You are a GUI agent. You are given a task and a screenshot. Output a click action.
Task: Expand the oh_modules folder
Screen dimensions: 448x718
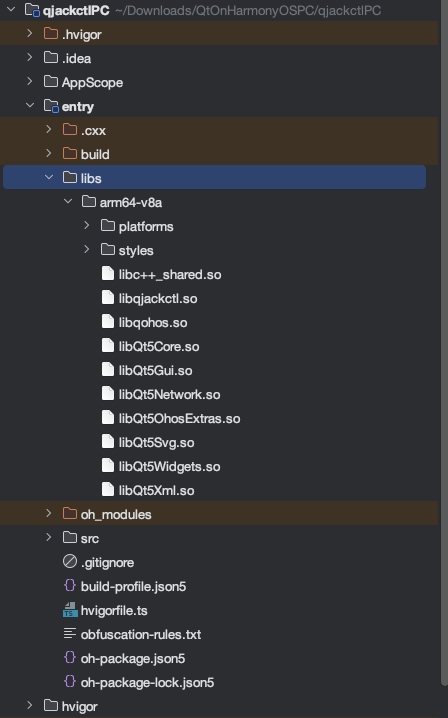pyautogui.click(x=49, y=514)
